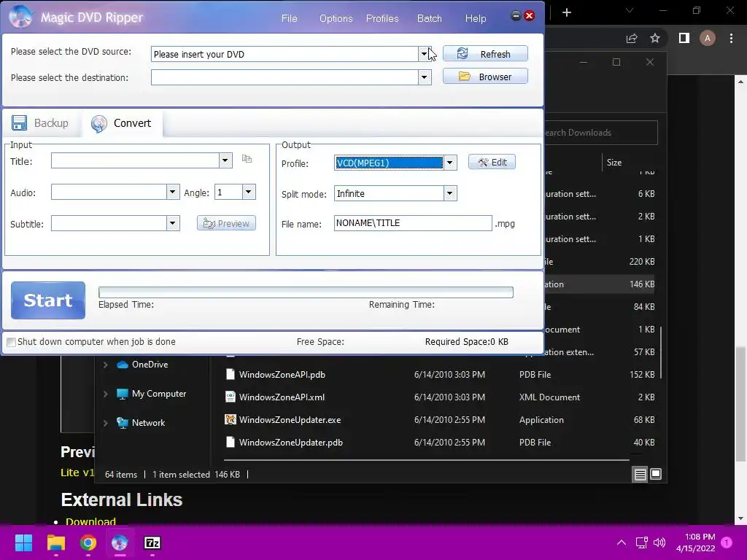Open the Windows Start menu
The image size is (747, 560).
tap(23, 542)
